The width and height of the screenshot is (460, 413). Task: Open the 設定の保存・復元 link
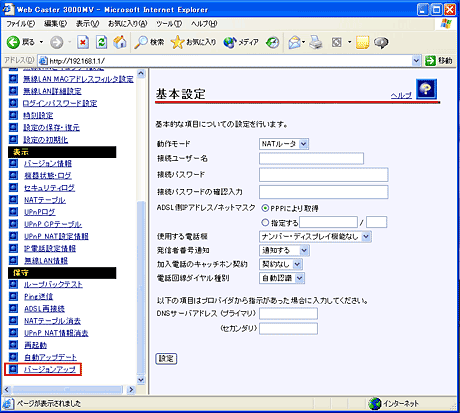click(51, 127)
